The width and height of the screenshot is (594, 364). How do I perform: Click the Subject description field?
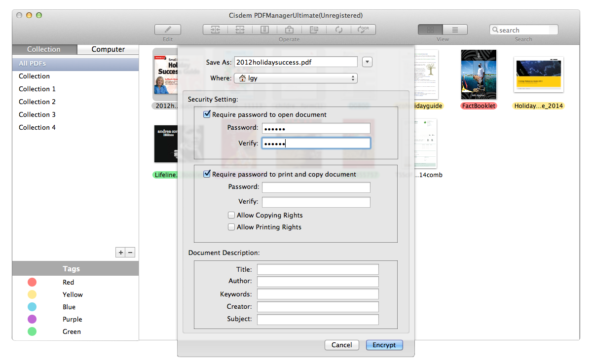point(318,319)
